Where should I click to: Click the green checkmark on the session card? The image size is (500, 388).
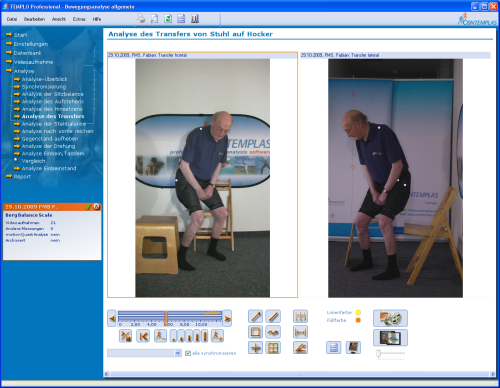88,207
